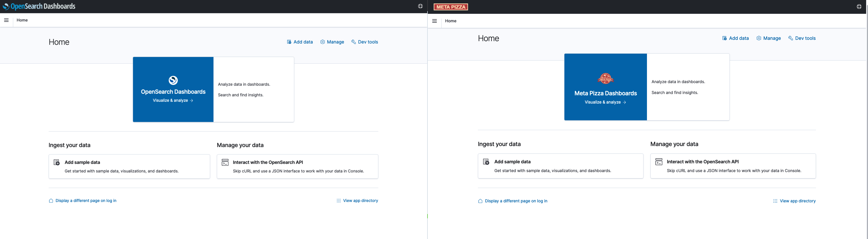Click the Manage gear icon in Meta Pizza window

758,38
